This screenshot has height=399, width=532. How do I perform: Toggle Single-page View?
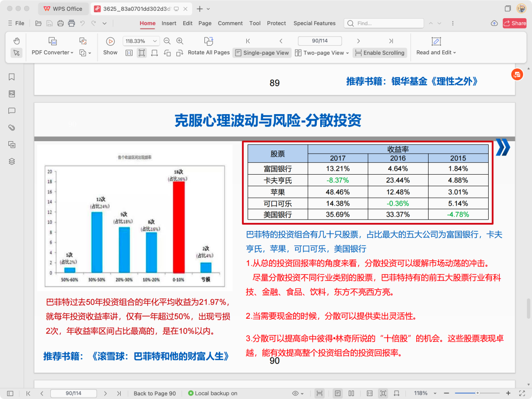coord(262,53)
